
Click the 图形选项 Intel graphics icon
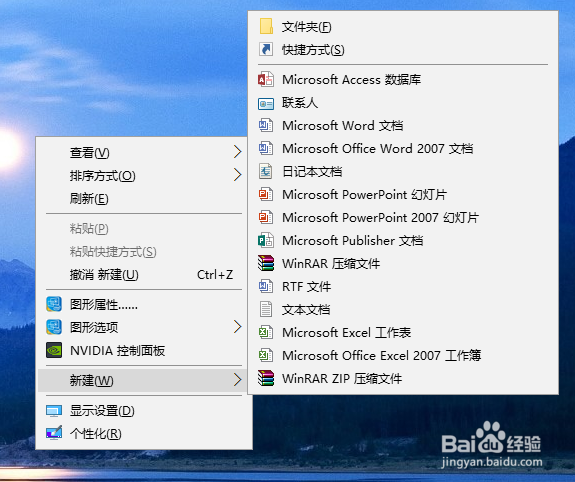tap(54, 327)
